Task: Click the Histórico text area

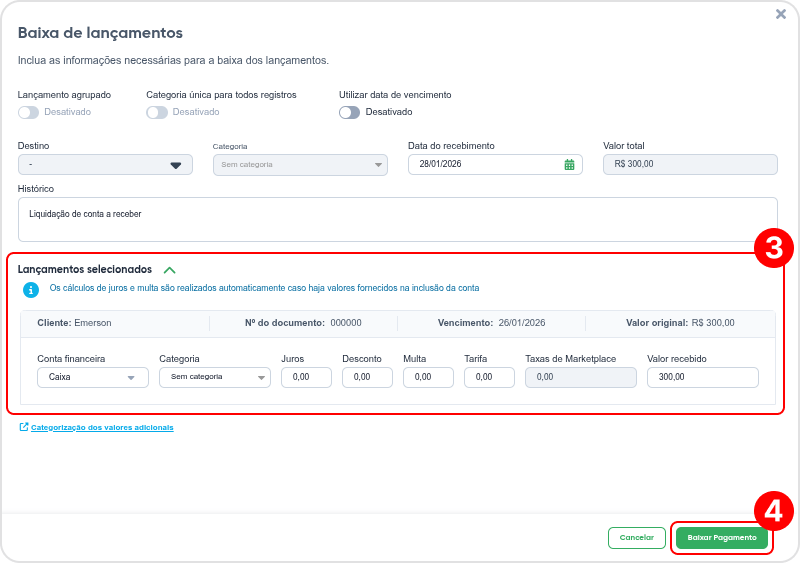Action: tap(397, 219)
